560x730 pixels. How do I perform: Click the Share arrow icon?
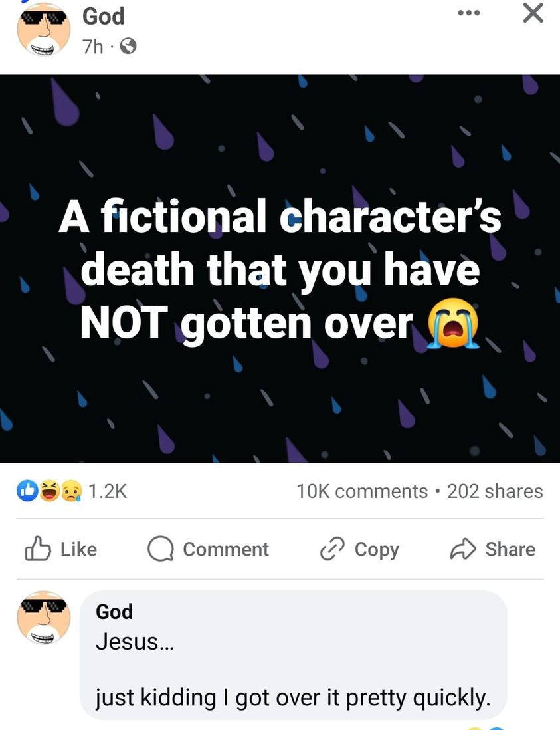click(462, 549)
